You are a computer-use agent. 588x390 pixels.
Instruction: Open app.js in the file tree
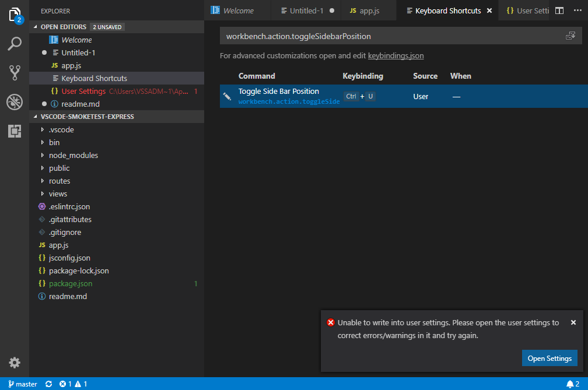117,245
